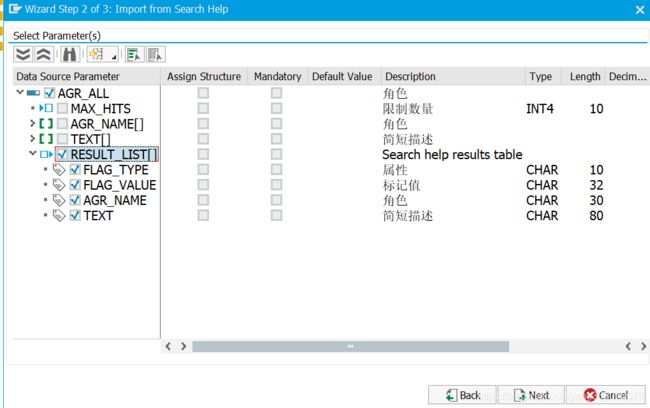The width and height of the screenshot is (650, 408).
Task: Click the tag icon next to FLAG_VALUE
Action: (59, 185)
